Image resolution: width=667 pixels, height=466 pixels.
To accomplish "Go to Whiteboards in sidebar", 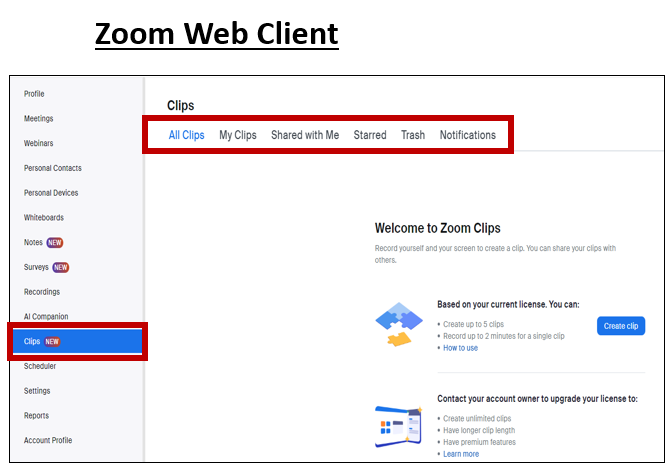I will [43, 217].
